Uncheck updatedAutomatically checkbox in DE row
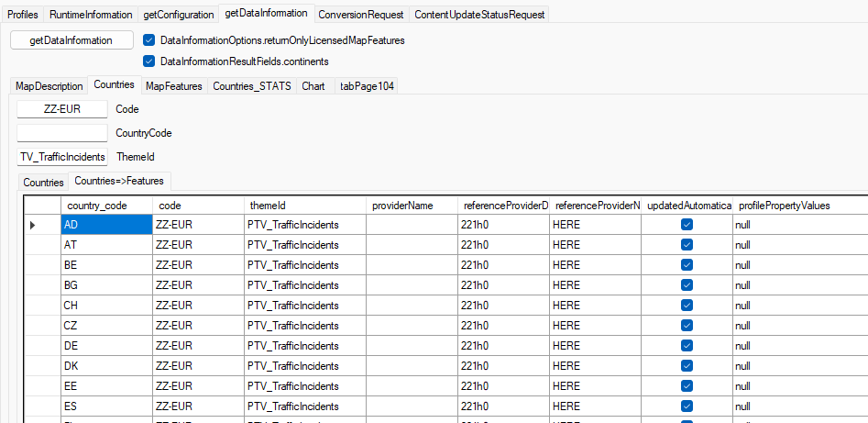The height and width of the screenshot is (423, 868). point(687,345)
